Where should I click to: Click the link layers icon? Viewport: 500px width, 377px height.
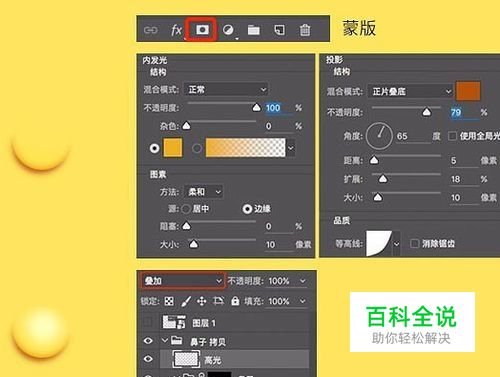151,30
